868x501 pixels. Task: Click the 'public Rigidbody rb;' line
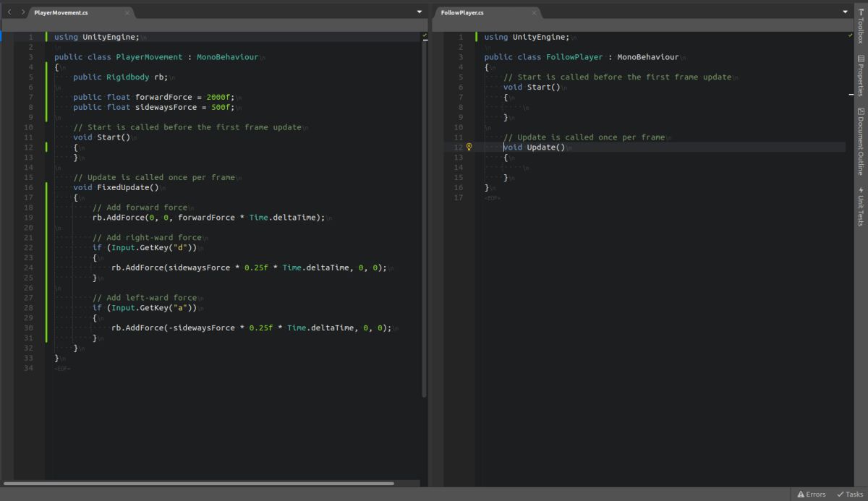(x=120, y=77)
